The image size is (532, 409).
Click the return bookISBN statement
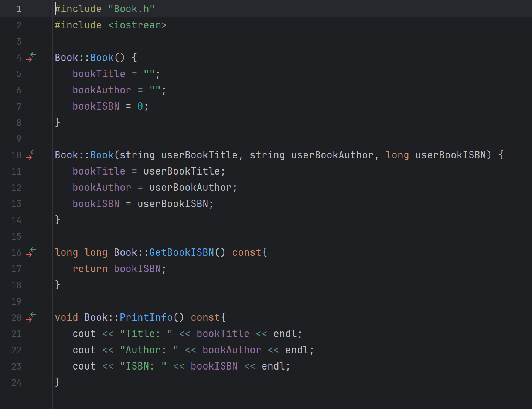coord(119,268)
